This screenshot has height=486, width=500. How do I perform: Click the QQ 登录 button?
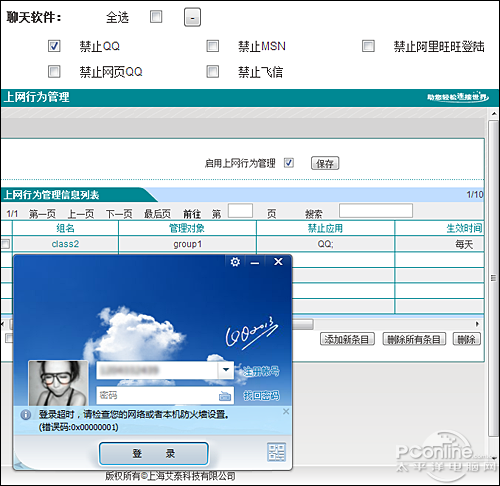point(154,454)
